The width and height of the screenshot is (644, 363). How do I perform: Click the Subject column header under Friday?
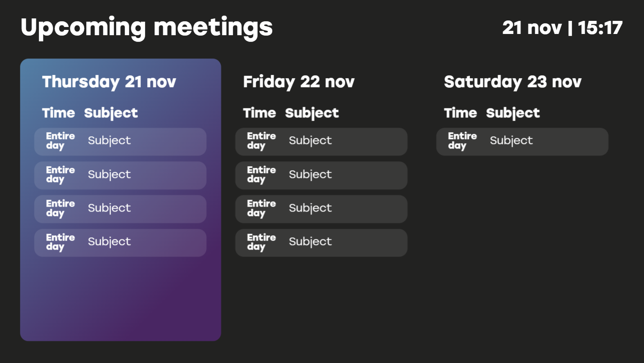point(312,113)
